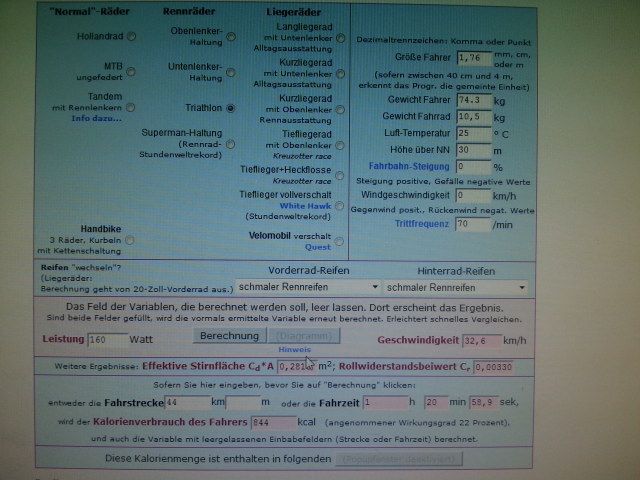
Task: Select the Hollandrad radio button
Action: [132, 36]
